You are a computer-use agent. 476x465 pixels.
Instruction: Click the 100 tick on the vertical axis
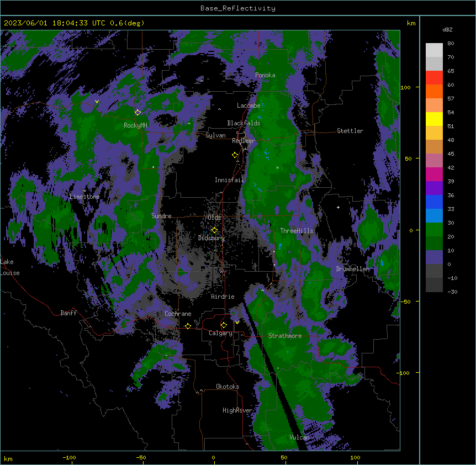tap(405, 87)
